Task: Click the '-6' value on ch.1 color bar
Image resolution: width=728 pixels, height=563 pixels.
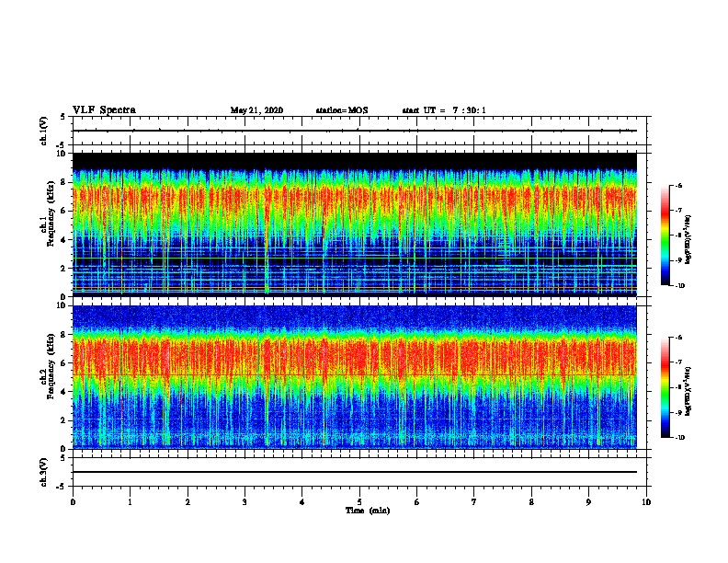Action: [x=678, y=186]
